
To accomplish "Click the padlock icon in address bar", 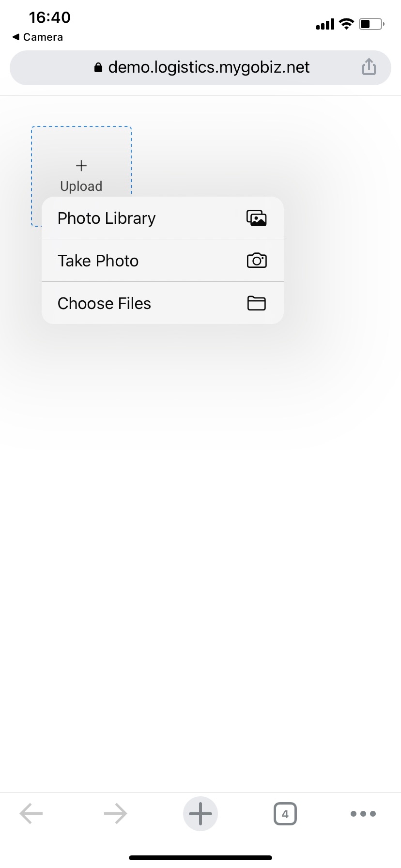I will click(98, 67).
